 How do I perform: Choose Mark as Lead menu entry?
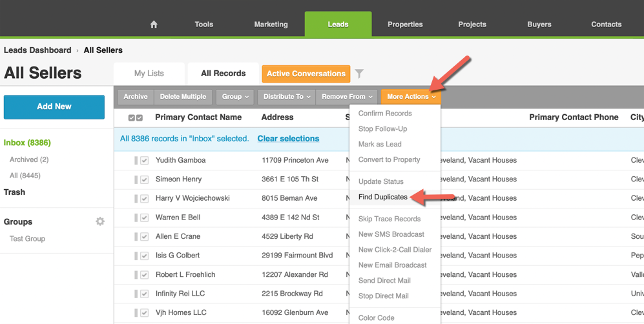[x=380, y=145]
